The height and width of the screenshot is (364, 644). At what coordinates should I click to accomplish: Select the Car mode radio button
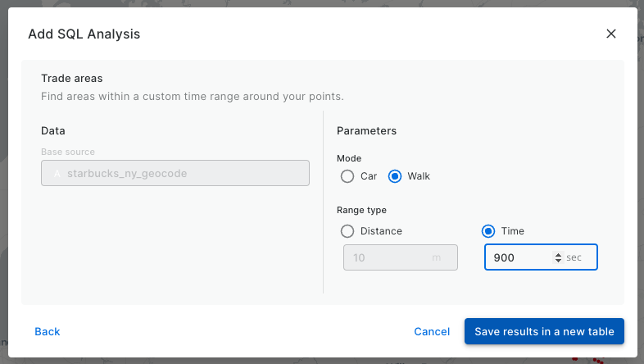(x=347, y=176)
